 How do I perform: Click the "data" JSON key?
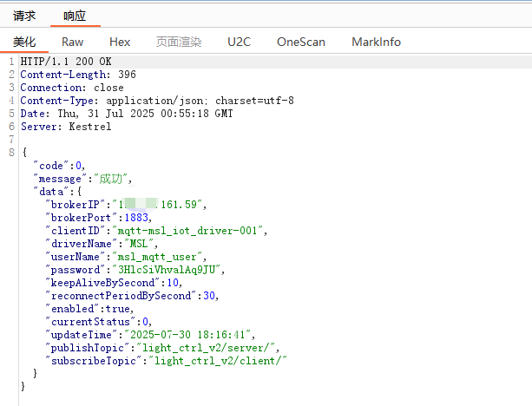pyautogui.click(x=50, y=192)
